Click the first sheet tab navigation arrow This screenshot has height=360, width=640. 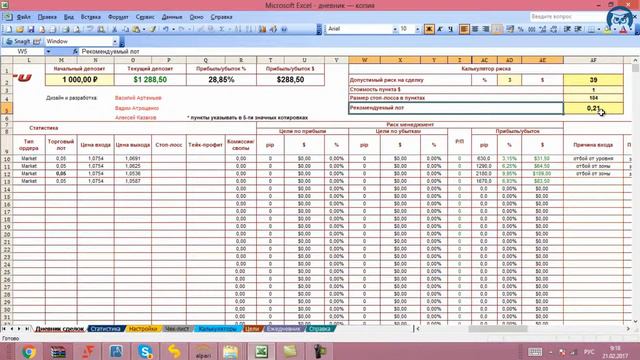click(4, 329)
